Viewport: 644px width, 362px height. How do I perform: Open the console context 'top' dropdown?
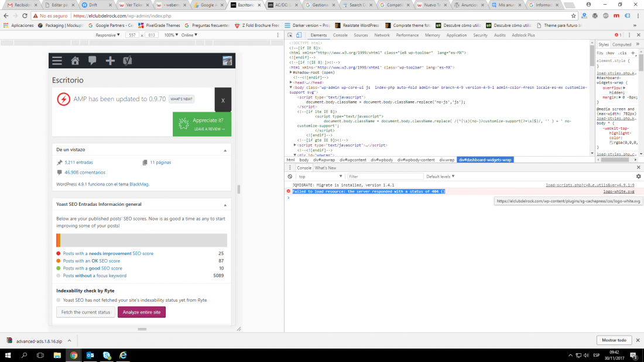point(320,177)
